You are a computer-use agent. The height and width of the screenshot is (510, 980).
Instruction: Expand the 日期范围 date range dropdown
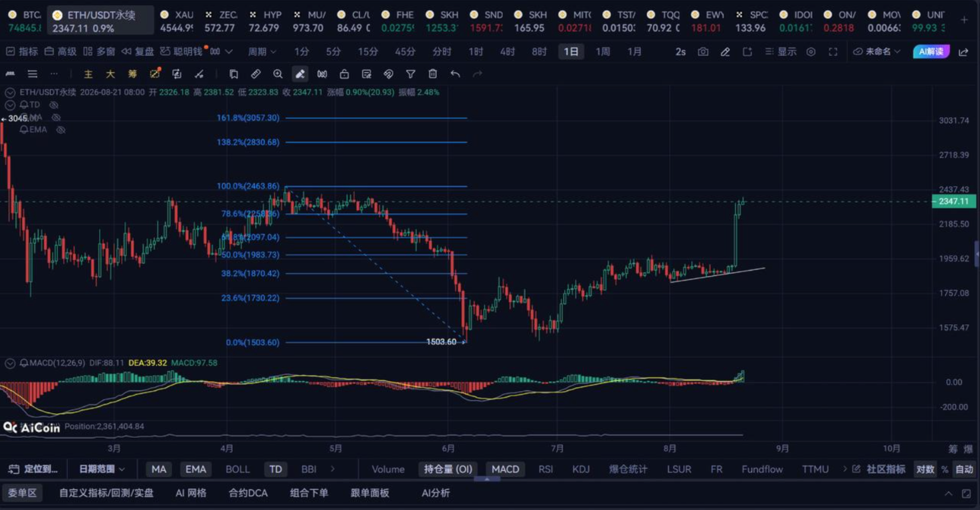[102, 469]
